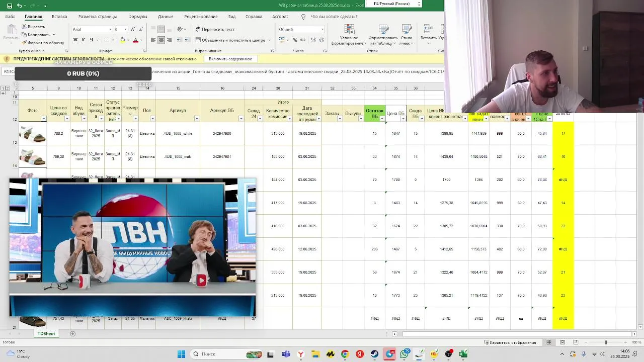Select the TDSheet sheet tab
This screenshot has width=644, height=362.
pos(46,334)
